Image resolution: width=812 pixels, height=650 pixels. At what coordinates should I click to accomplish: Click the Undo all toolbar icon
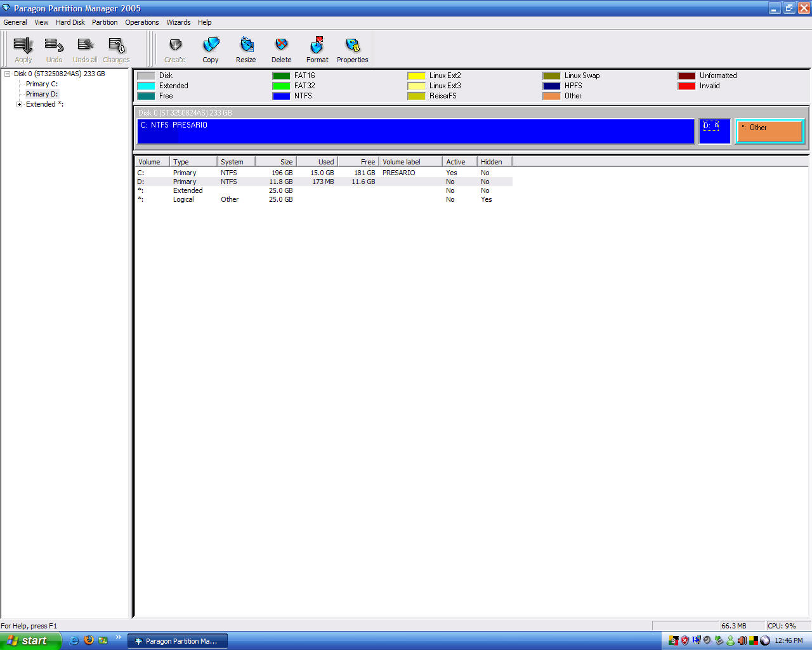[x=85, y=46]
